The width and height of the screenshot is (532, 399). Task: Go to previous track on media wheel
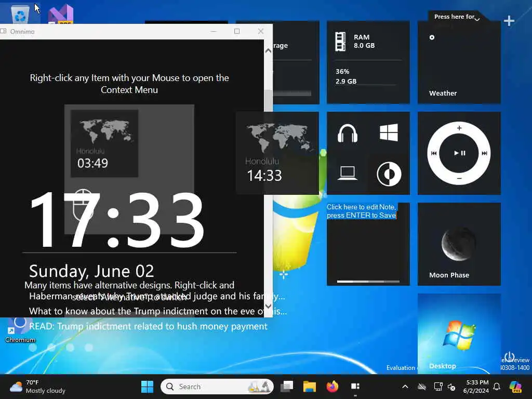[x=434, y=153]
